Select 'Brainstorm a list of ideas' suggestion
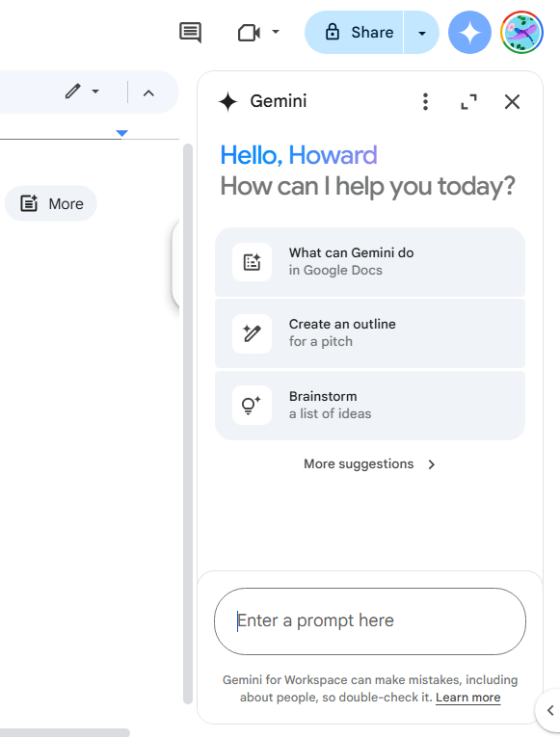 [x=370, y=406]
